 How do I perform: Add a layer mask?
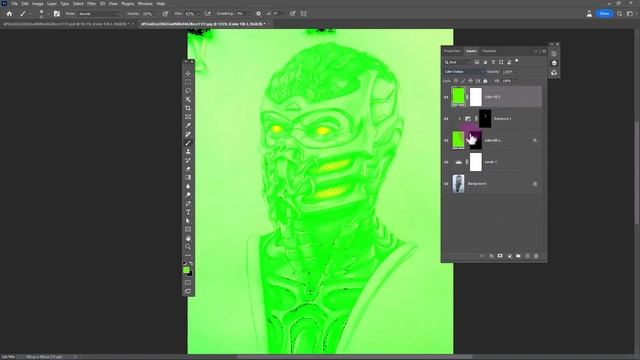point(500,256)
